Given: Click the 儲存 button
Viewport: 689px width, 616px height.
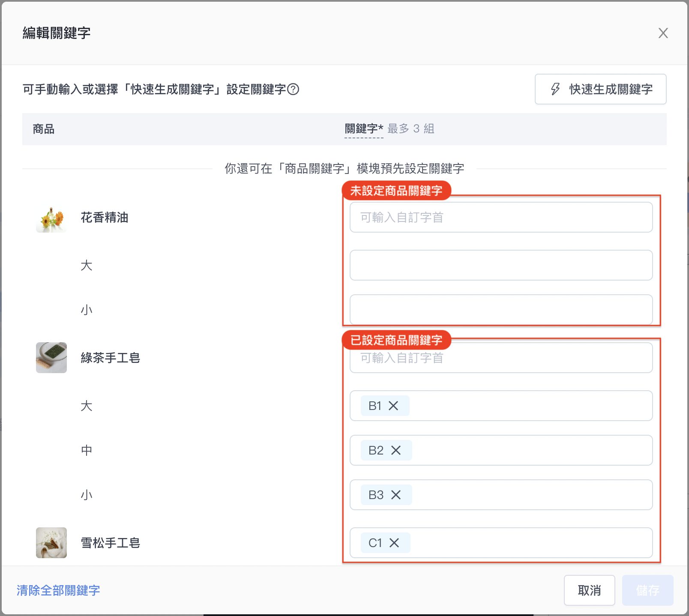Looking at the screenshot, I should coord(647,590).
